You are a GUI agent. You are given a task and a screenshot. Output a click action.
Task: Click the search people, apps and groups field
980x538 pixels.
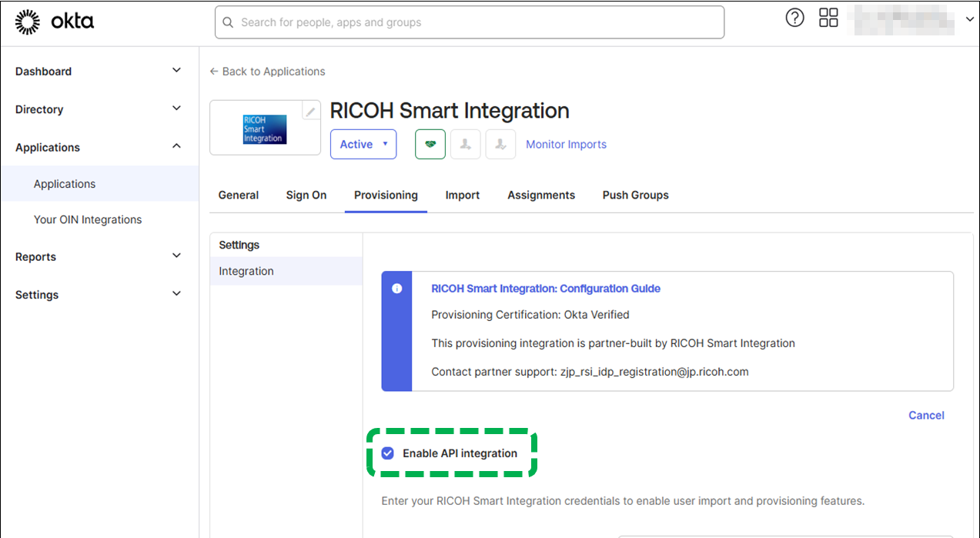tap(470, 22)
